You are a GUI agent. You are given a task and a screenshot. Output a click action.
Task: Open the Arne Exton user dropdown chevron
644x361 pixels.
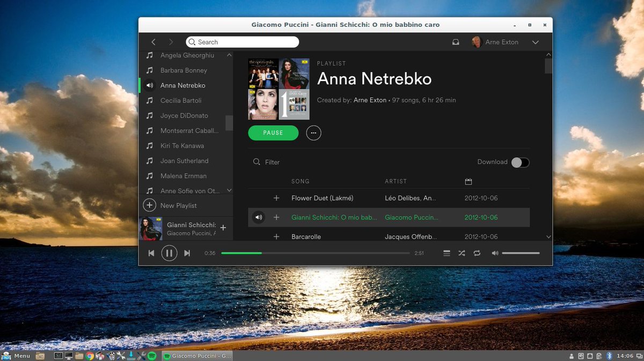535,42
